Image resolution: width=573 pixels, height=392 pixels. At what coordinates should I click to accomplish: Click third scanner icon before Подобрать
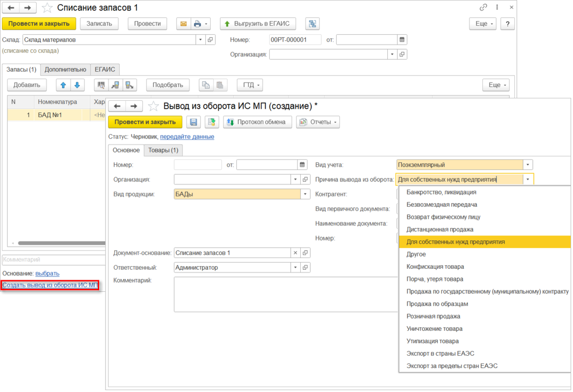click(129, 85)
